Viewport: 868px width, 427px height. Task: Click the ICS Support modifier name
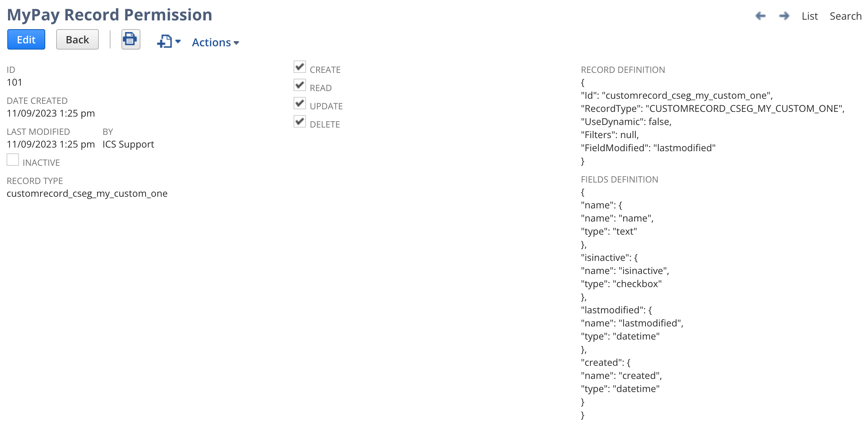[x=128, y=144]
